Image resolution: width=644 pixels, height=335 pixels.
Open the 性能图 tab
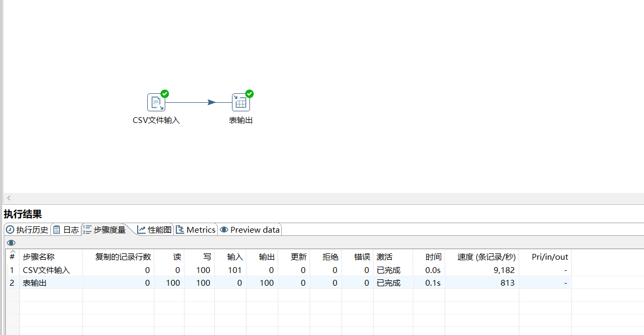pos(155,230)
